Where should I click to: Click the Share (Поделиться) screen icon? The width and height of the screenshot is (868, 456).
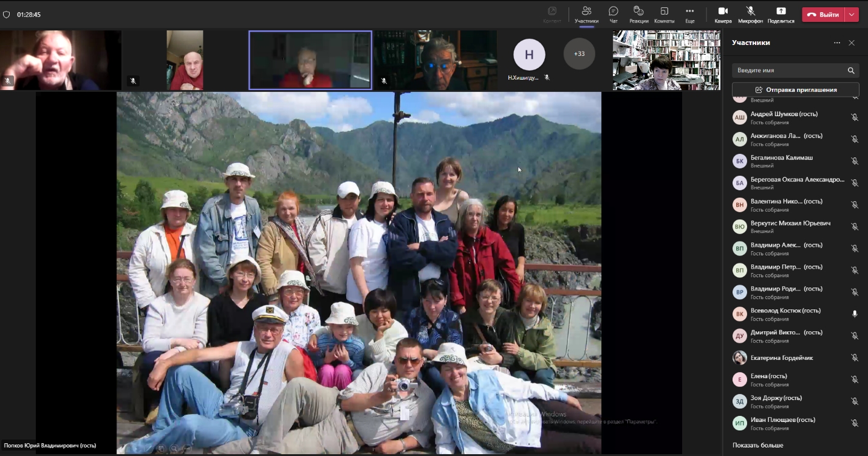(x=781, y=14)
